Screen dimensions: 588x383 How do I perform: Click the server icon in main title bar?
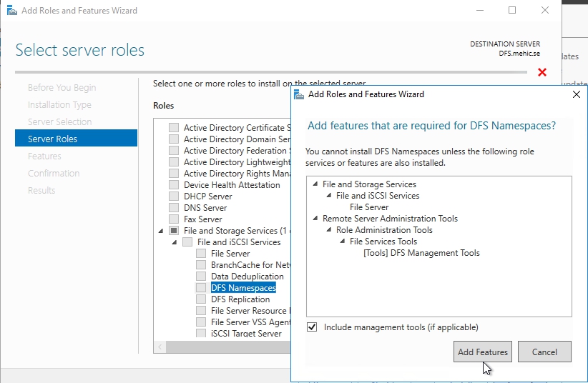11,11
